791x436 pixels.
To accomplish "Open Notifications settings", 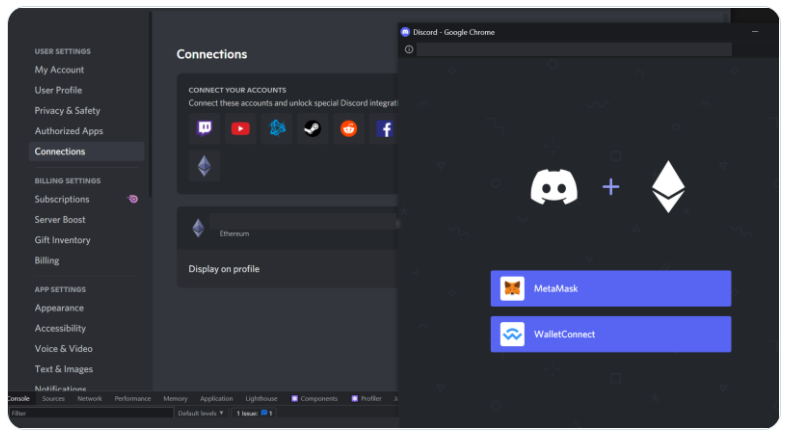I will click(x=60, y=389).
